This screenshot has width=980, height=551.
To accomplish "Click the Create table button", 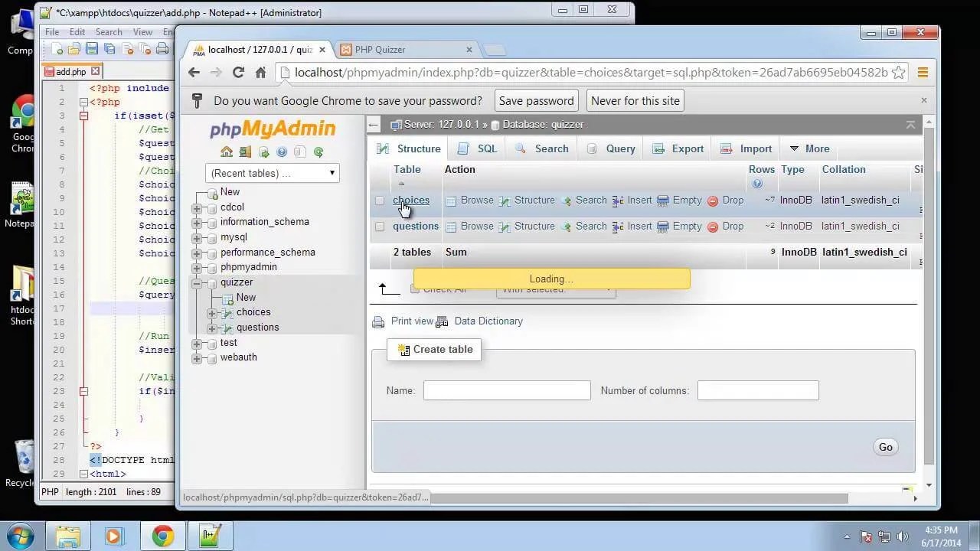I will point(434,350).
